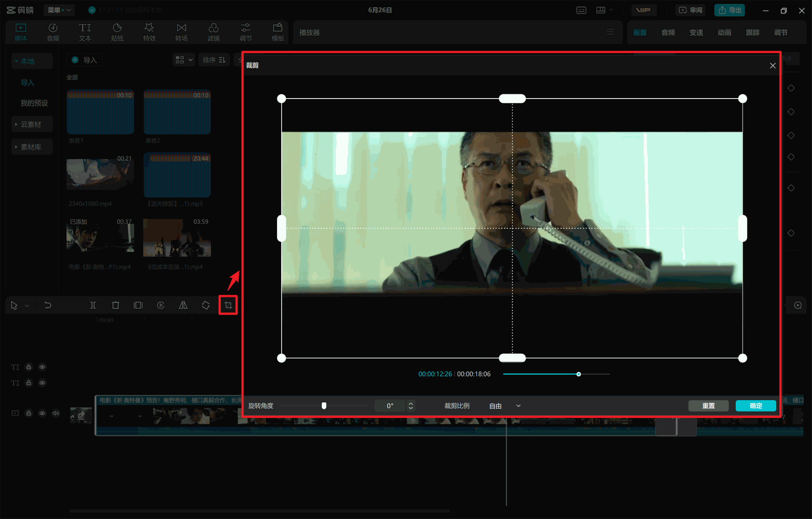The image size is (812, 519).
Task: Select the 2340x1080.mp4 media thumbnail
Action: tap(100, 175)
